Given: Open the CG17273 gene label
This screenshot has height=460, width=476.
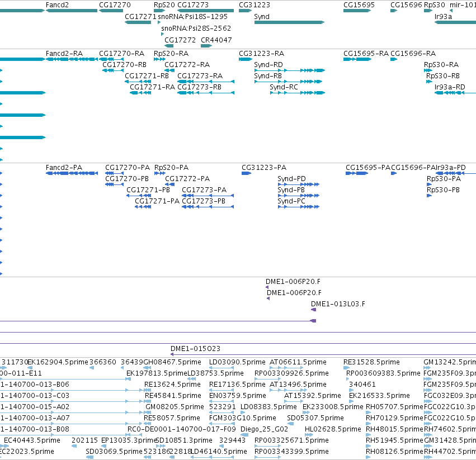Looking at the screenshot, I should coord(193,5).
